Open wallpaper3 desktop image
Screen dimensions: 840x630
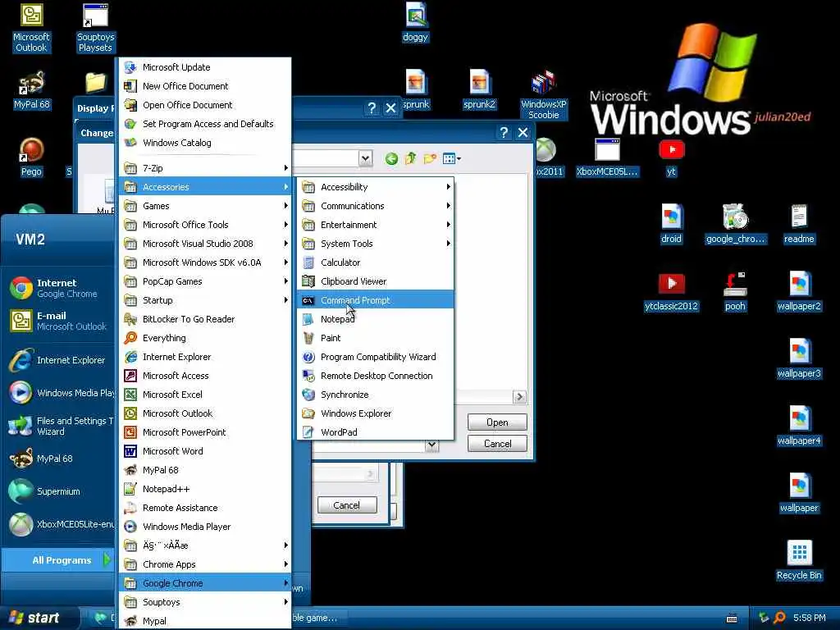tap(799, 358)
